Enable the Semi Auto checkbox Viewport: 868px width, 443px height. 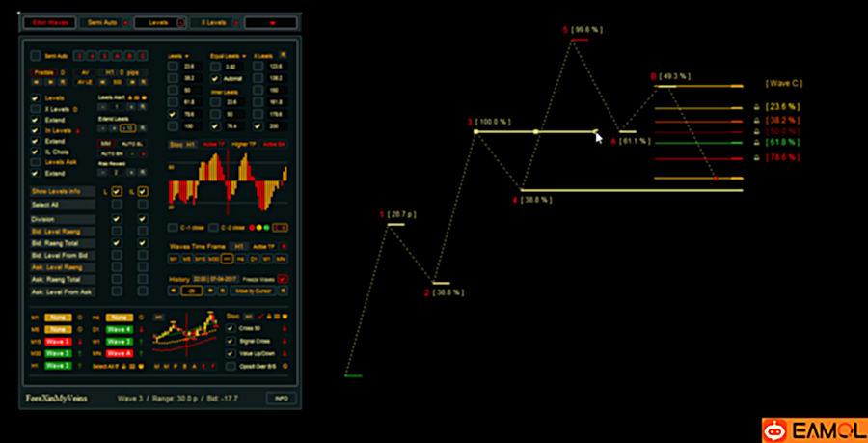(36, 55)
